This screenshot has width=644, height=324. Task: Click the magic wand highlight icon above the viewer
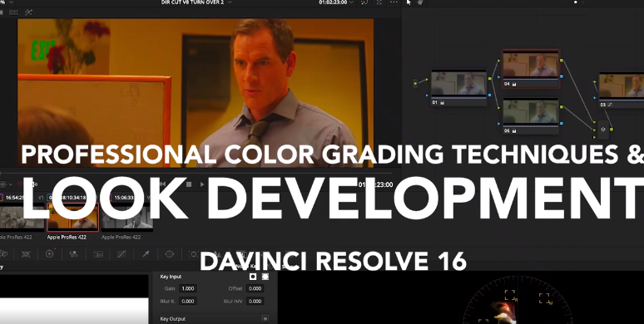tap(28, 12)
